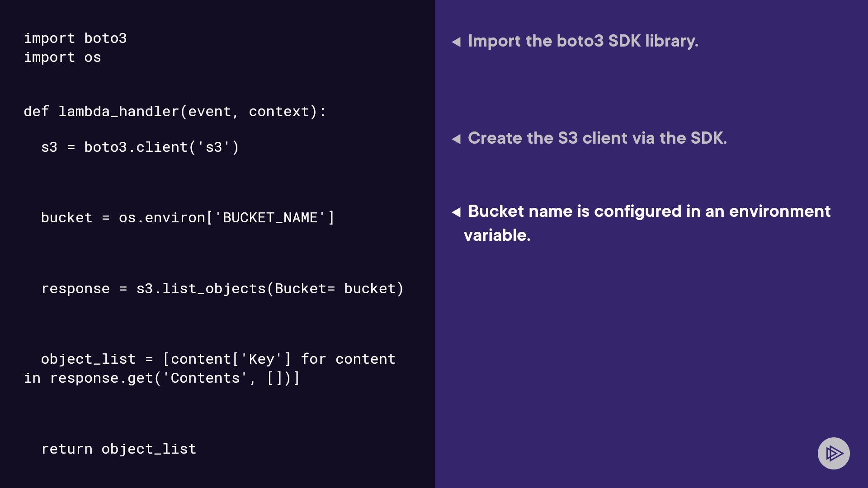
Task: Click the 'BUCKET_NAME' string in the code
Action: pyautogui.click(x=270, y=218)
